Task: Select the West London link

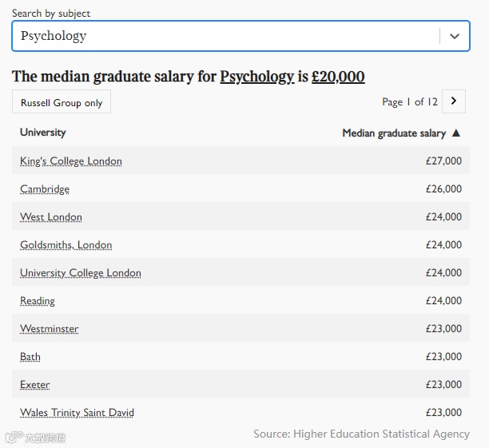Action: pos(51,217)
